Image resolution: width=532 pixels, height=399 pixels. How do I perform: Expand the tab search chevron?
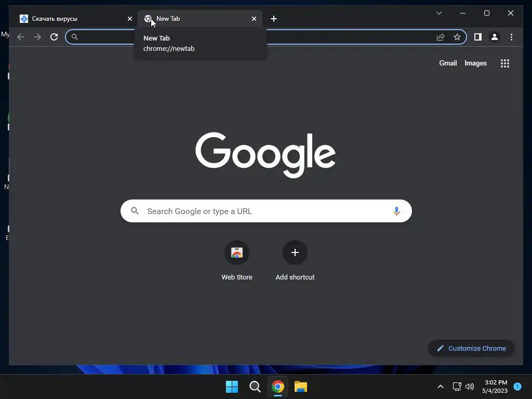point(438,13)
